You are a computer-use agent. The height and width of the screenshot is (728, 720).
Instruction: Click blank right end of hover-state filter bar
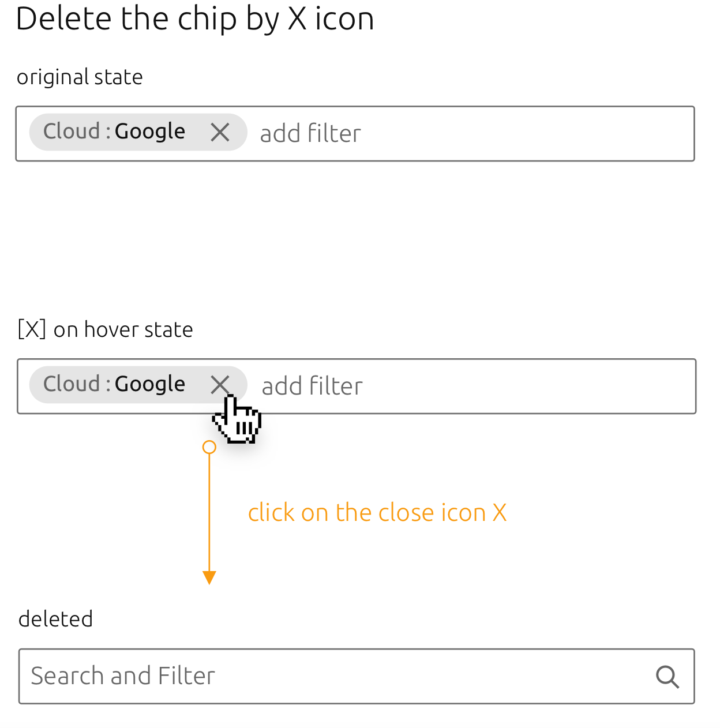[577, 386]
